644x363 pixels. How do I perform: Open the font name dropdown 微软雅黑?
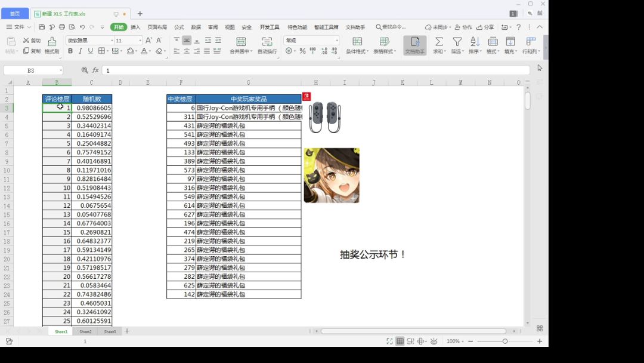(89, 41)
